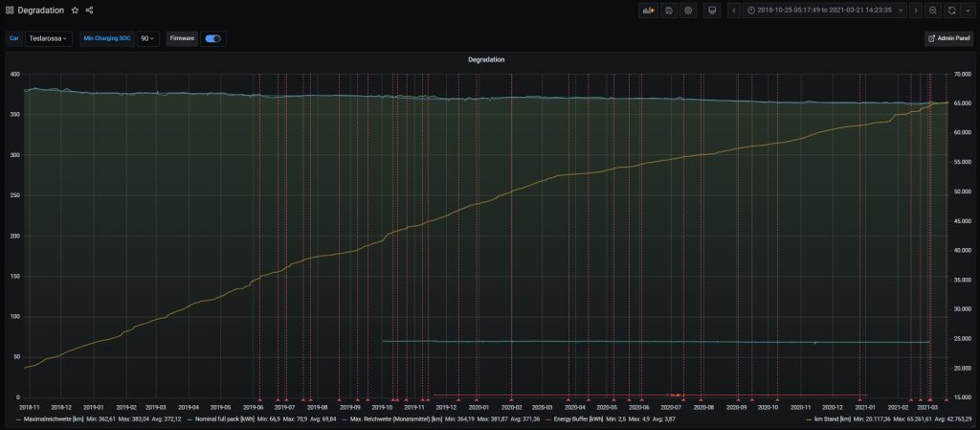Refresh the dashboard

point(951,11)
